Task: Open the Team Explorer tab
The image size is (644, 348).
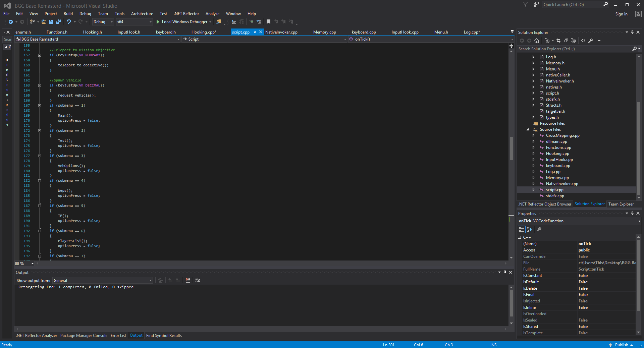Action: tap(621, 204)
